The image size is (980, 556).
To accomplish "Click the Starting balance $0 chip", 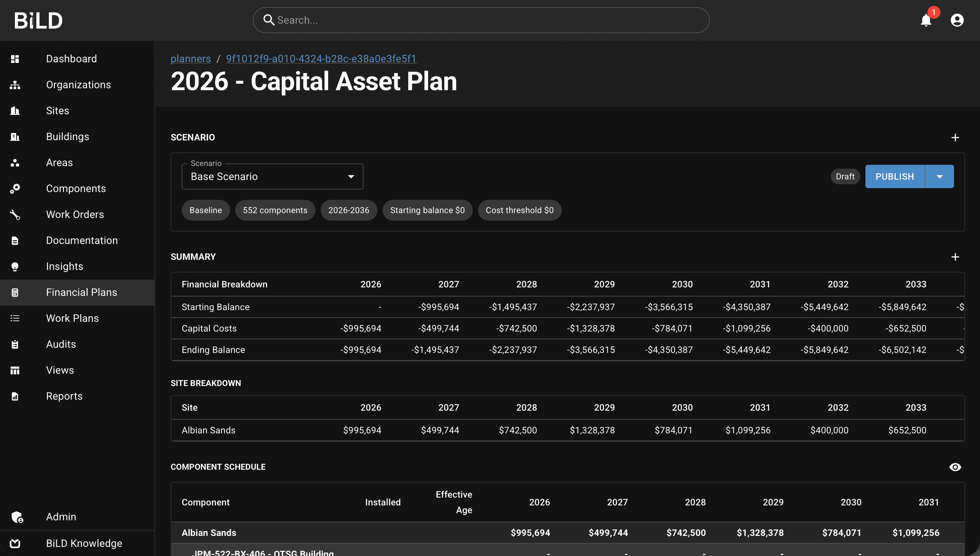I will (x=427, y=210).
